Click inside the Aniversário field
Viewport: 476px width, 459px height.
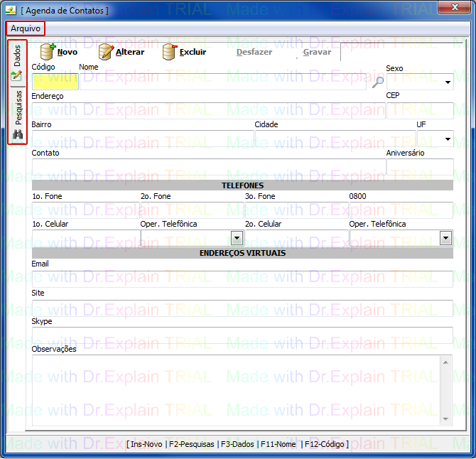click(419, 167)
